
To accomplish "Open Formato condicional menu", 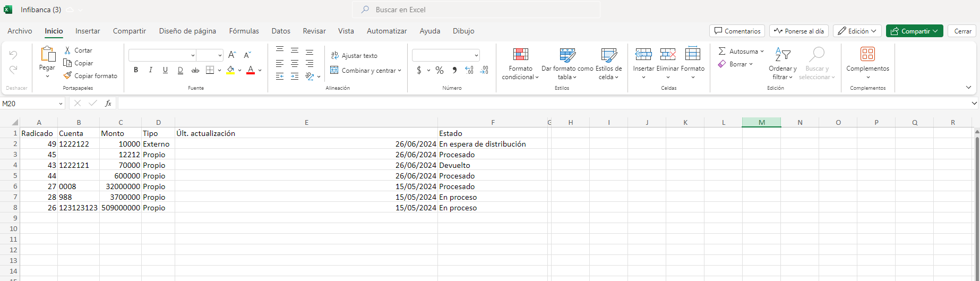I will 520,63.
